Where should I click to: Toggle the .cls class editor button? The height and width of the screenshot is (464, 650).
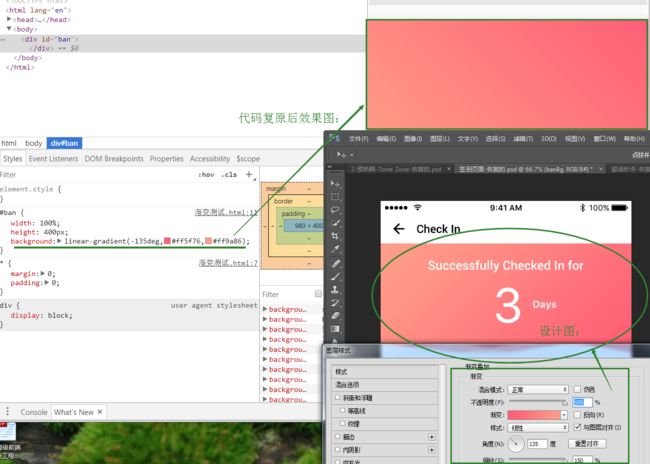click(229, 175)
